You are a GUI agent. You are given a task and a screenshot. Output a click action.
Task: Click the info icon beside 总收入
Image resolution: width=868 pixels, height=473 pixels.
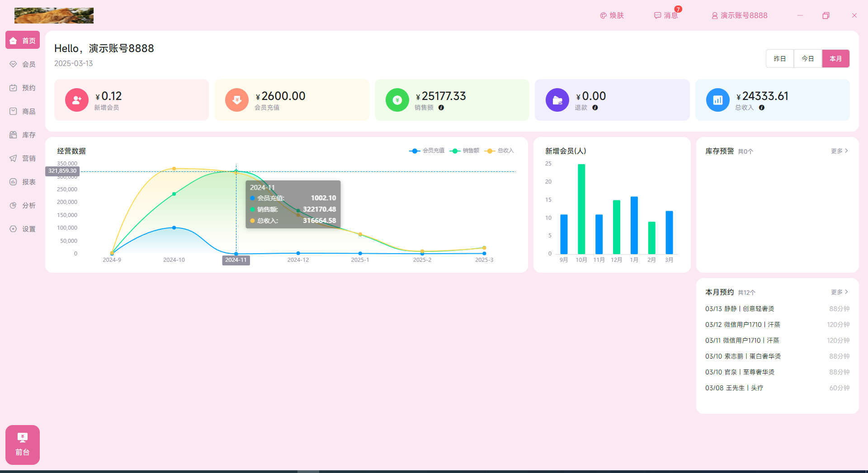[x=762, y=108]
